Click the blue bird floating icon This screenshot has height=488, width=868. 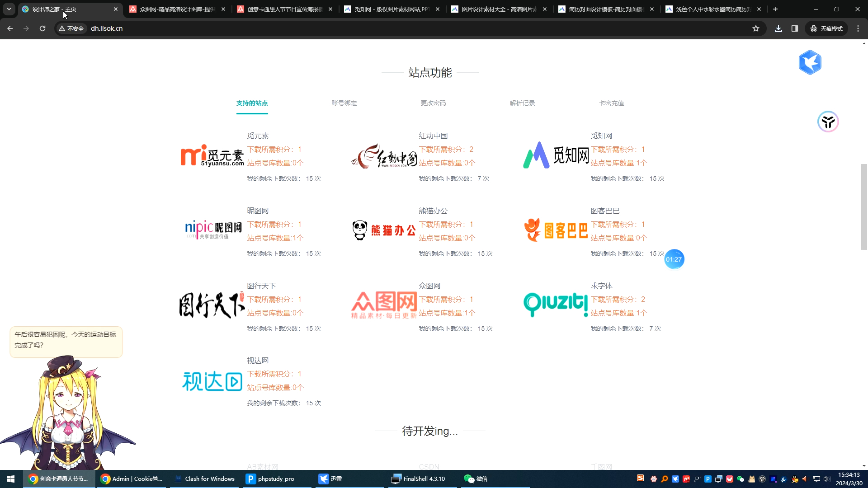[810, 62]
